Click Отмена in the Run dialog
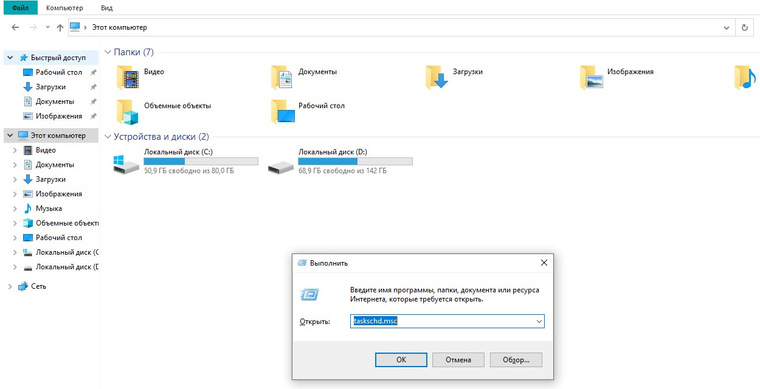 point(458,360)
